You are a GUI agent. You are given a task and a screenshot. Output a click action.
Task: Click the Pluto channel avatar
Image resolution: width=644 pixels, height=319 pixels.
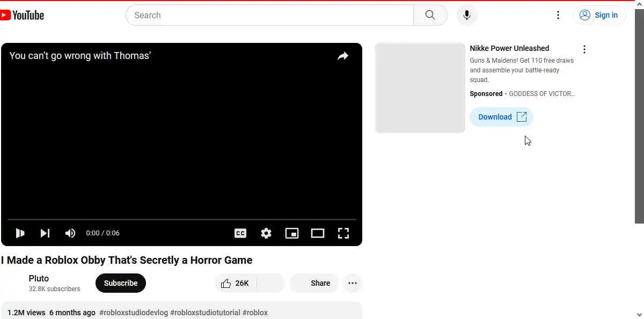click(12, 283)
